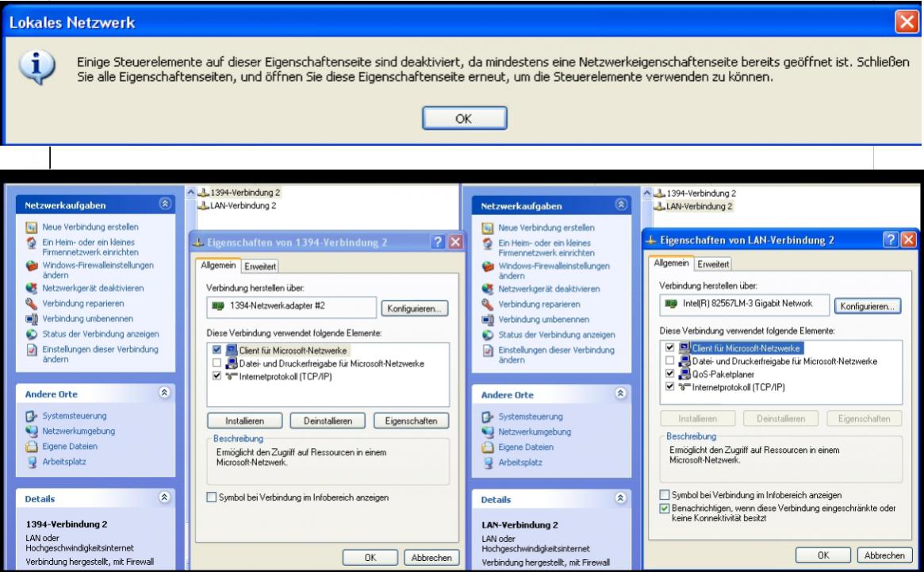Open Systemsteuerung icon in right window
The height and width of the screenshot is (572, 924).
487,417
